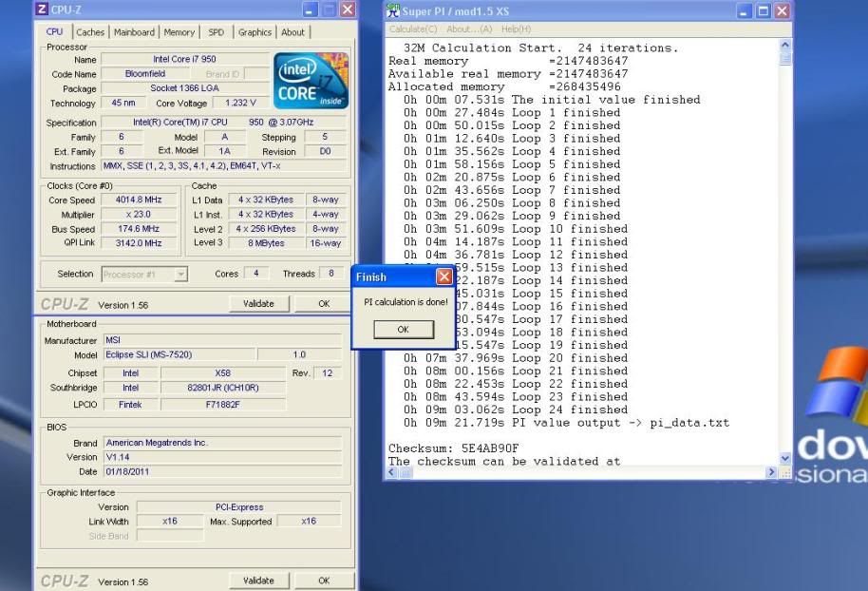Viewport: 868px width, 591px height.
Task: Click the 'Loop 24 finished' line
Action: 516,410
